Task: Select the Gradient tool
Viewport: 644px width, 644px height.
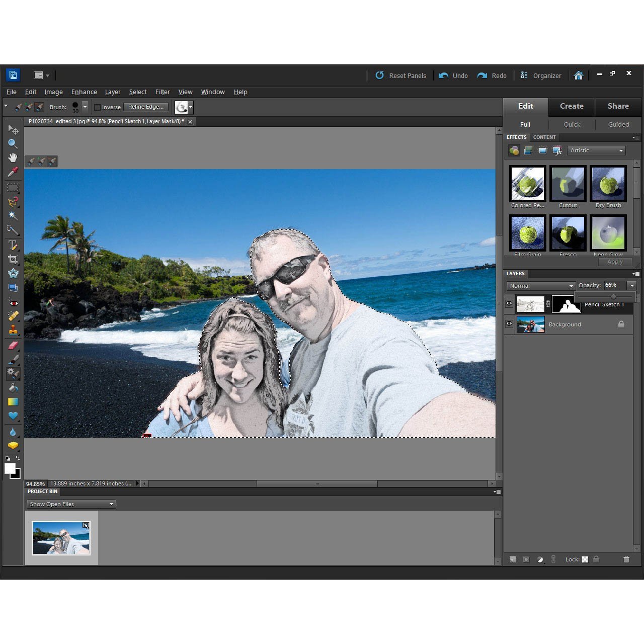Action: click(x=13, y=402)
